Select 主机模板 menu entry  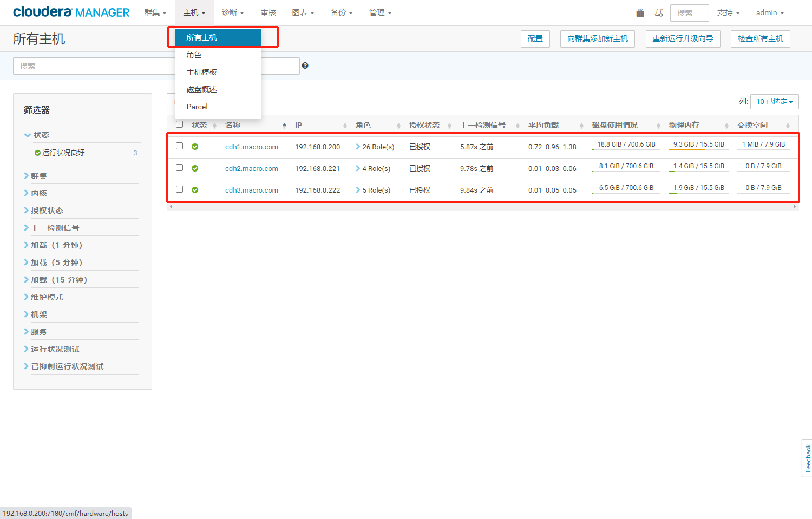[x=218, y=72]
